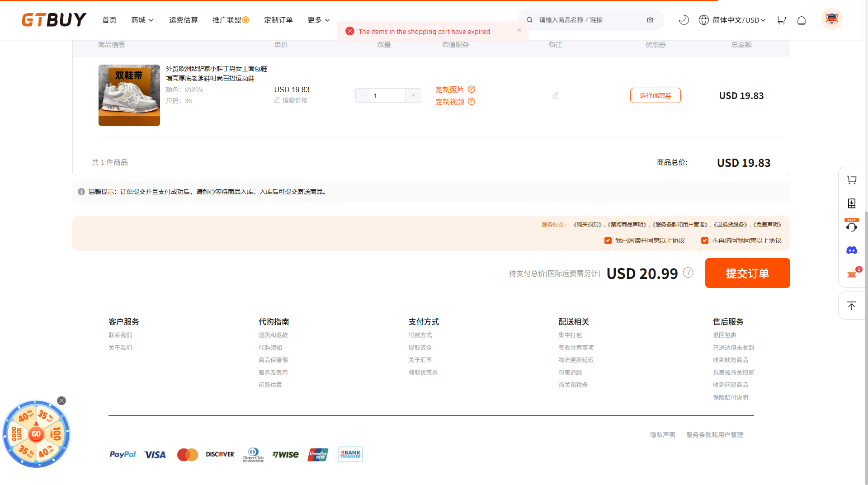The image size is (868, 485).
Task: Click the red error icon in alert
Action: click(x=350, y=31)
